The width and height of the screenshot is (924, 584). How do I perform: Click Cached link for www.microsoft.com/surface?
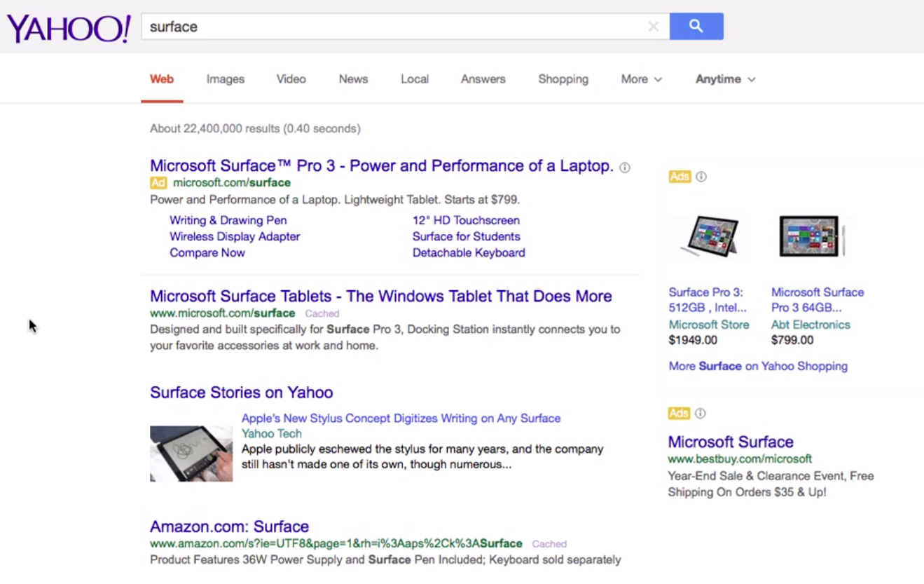click(x=322, y=313)
